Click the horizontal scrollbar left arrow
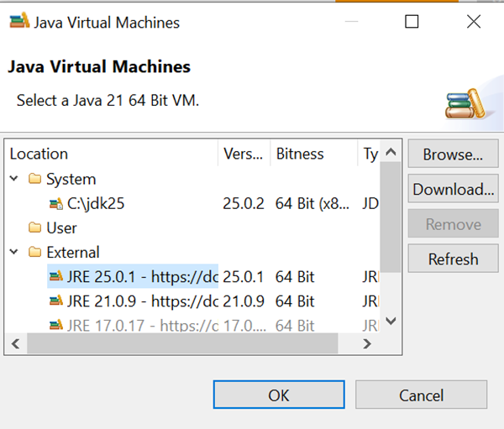 (15, 343)
